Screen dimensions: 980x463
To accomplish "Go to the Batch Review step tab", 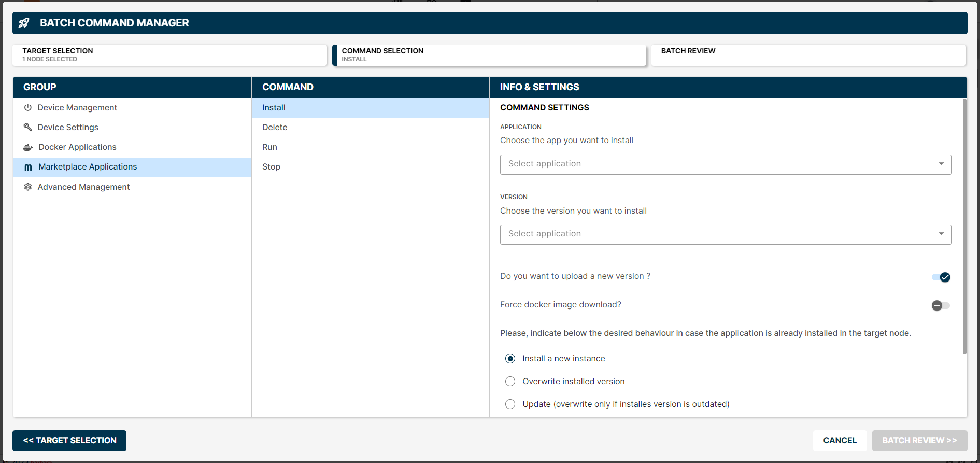I will [808, 55].
